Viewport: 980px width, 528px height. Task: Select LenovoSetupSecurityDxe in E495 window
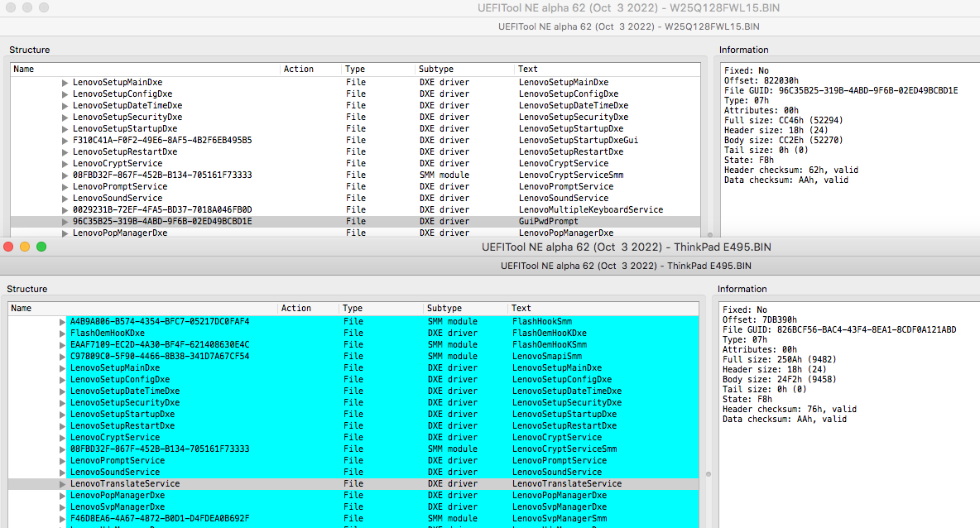tap(353, 402)
